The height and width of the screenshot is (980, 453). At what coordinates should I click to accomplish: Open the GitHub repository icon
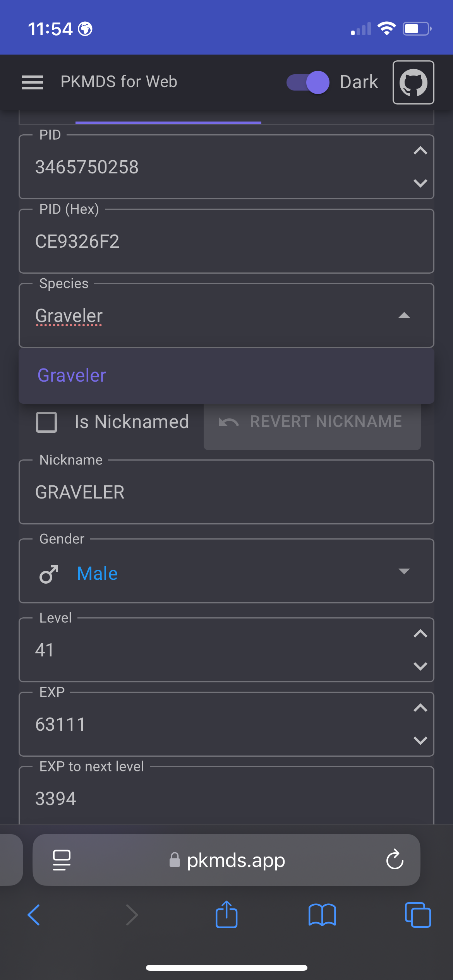tap(413, 82)
